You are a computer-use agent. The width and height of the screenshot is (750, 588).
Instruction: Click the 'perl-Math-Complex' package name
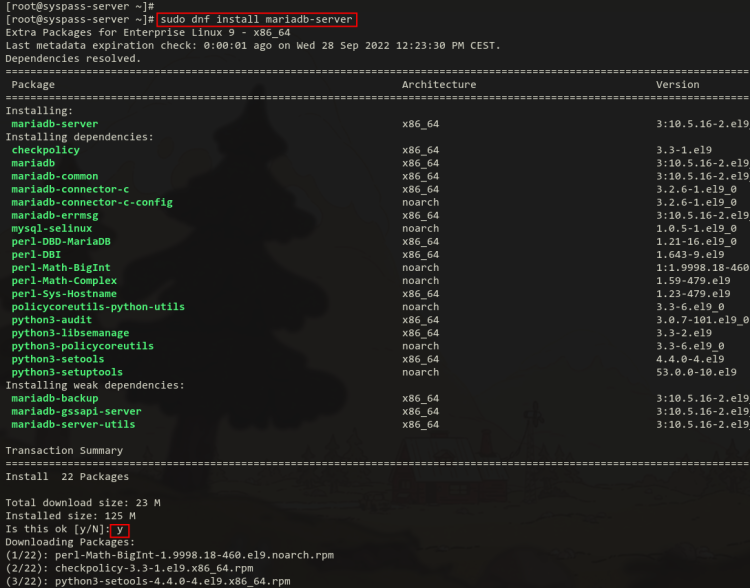pyautogui.click(x=64, y=281)
